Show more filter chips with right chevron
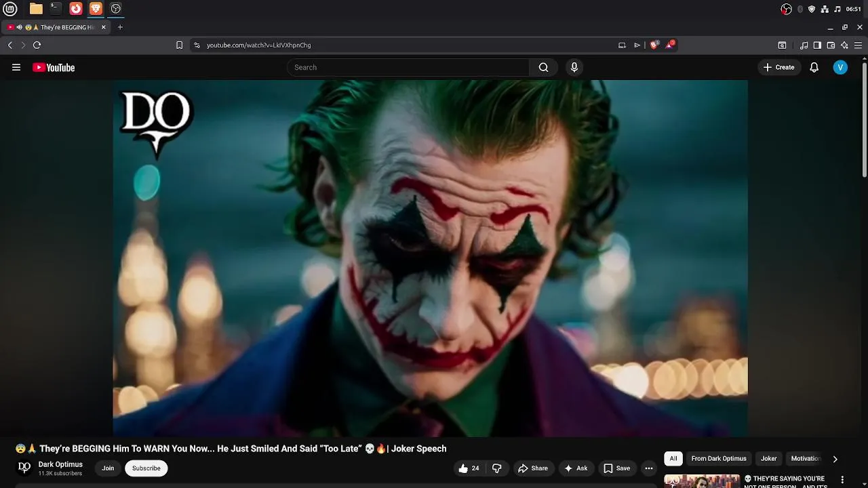868x488 pixels. point(835,459)
